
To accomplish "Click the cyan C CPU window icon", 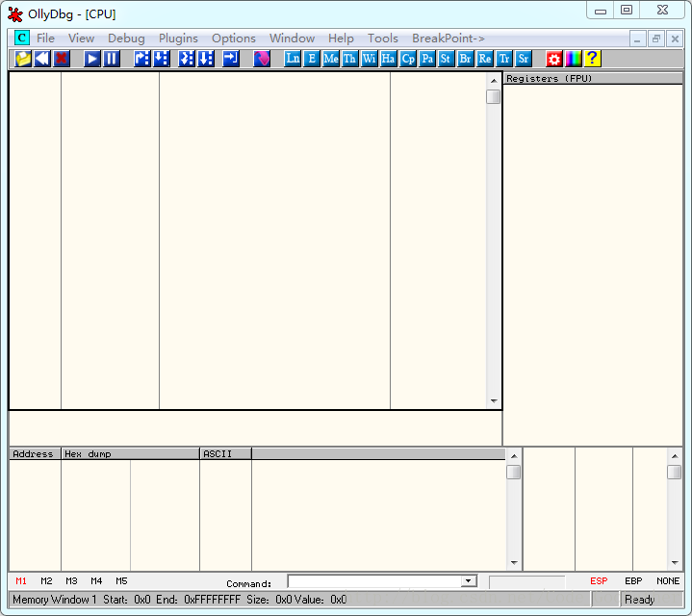I will point(21,38).
